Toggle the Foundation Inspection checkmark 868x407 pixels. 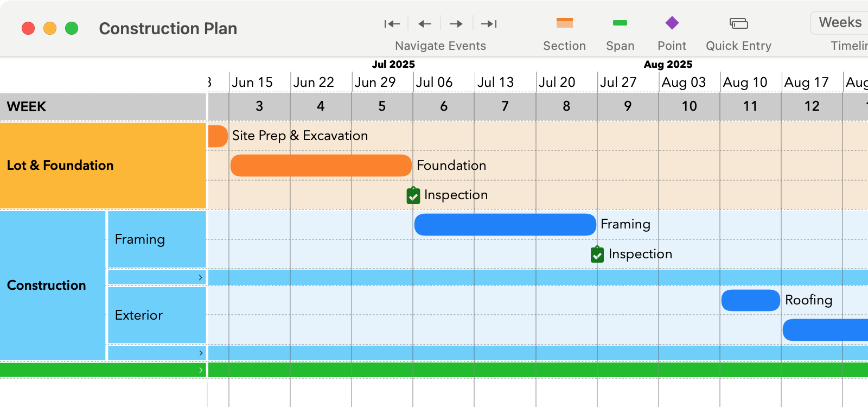(x=413, y=195)
